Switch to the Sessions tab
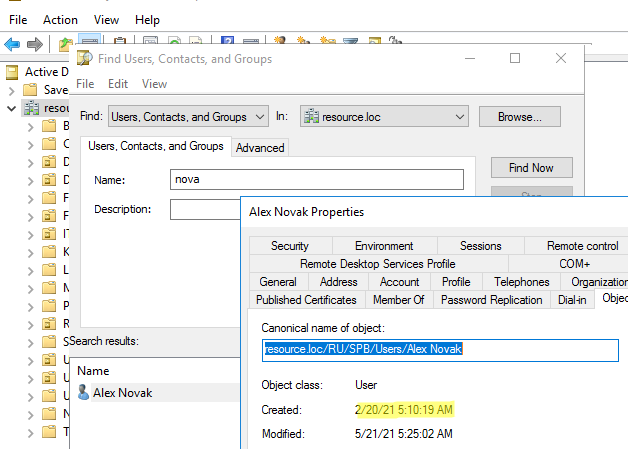This screenshot has height=449, width=628. (481, 246)
